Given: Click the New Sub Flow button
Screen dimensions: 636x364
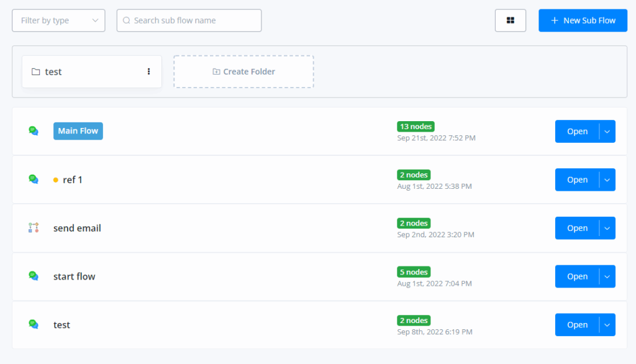Looking at the screenshot, I should click(583, 20).
